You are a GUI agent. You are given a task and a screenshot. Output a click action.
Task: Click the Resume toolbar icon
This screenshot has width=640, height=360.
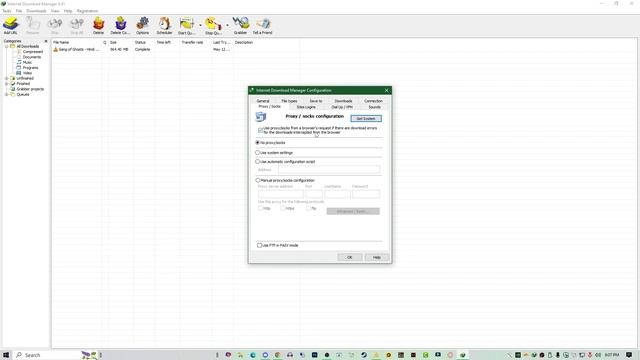33,25
